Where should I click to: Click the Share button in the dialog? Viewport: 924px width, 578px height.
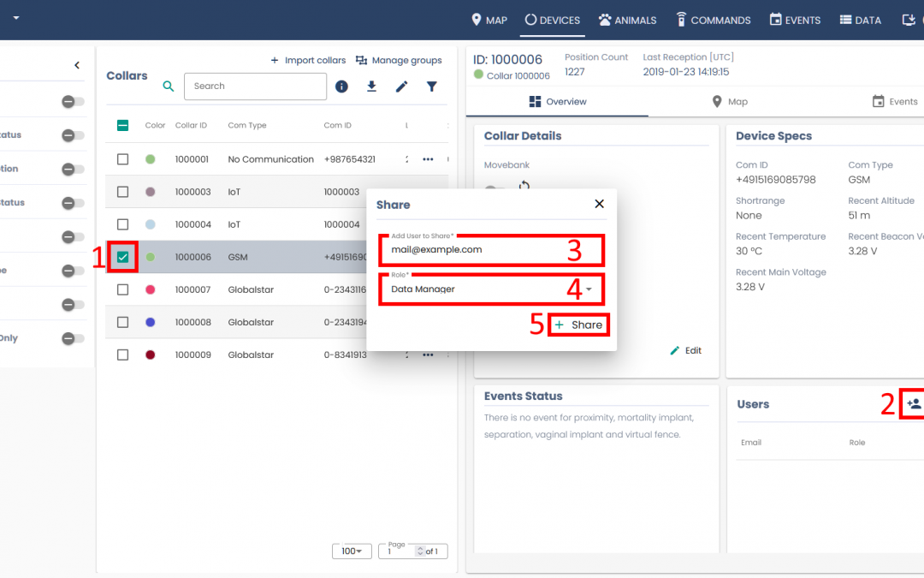click(578, 325)
